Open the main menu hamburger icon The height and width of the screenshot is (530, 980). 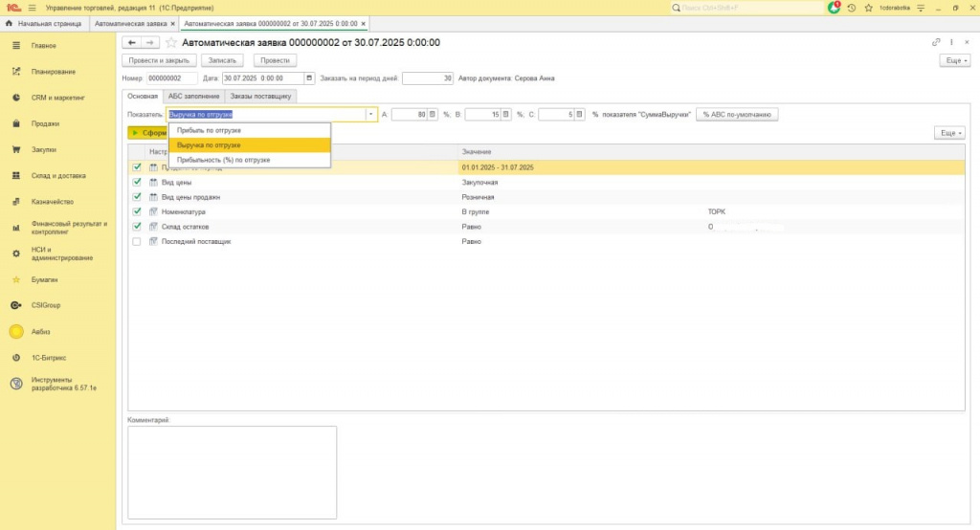pos(32,8)
